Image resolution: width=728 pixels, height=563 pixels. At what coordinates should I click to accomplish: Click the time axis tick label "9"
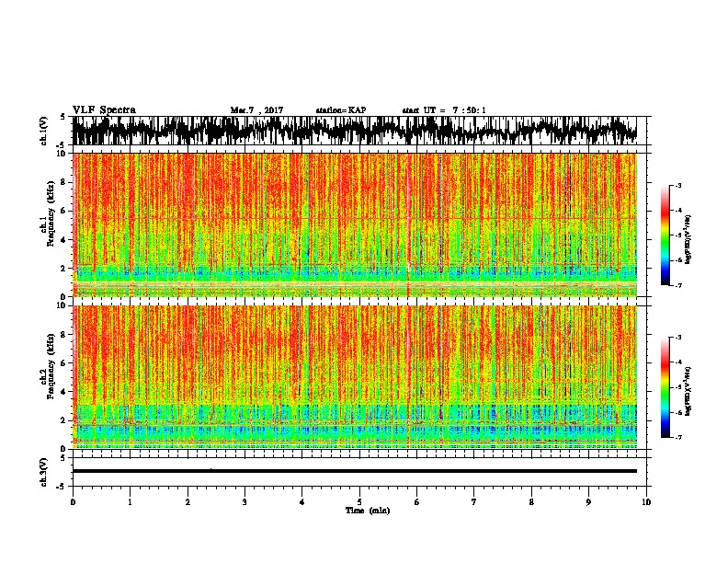tap(588, 502)
